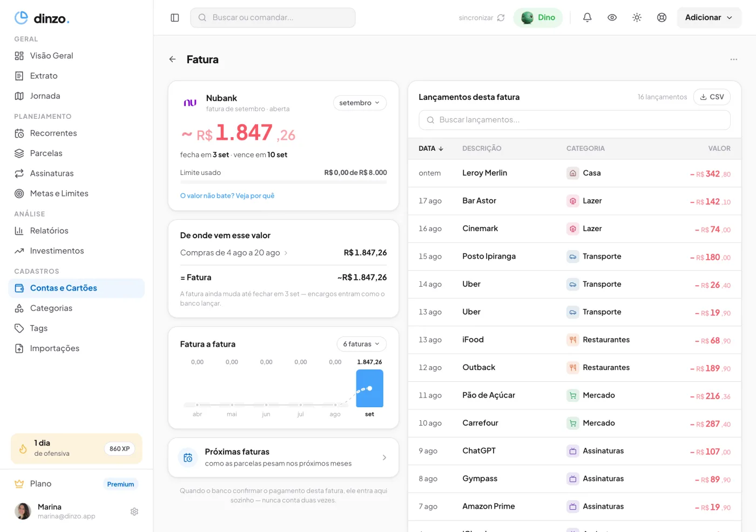Screen dimensions: 756x532
Task: Click the ago point in the chart
Action: pyautogui.click(x=335, y=405)
